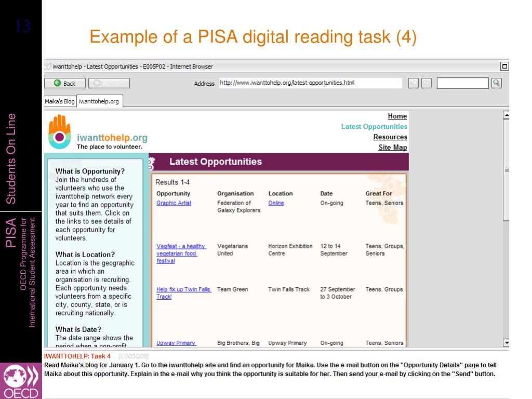The width and height of the screenshot is (532, 399).
Task: Open the Vegfest vegetarian food festival link
Action: (181, 254)
